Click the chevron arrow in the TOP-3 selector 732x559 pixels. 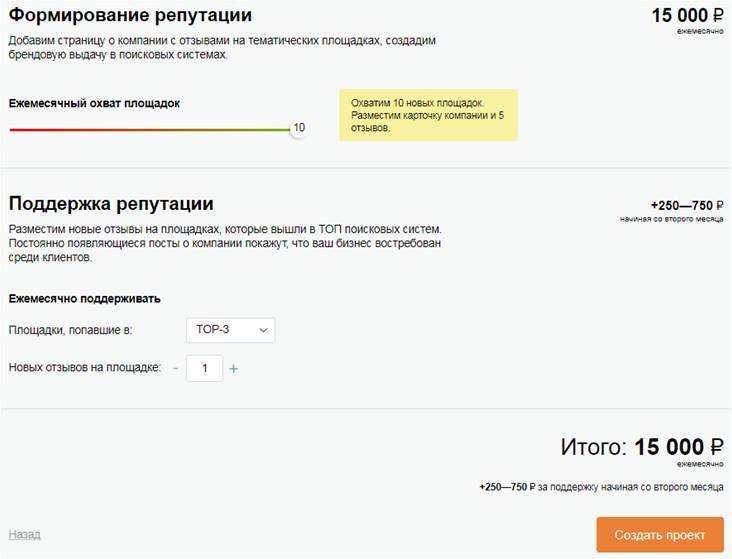pos(264,330)
